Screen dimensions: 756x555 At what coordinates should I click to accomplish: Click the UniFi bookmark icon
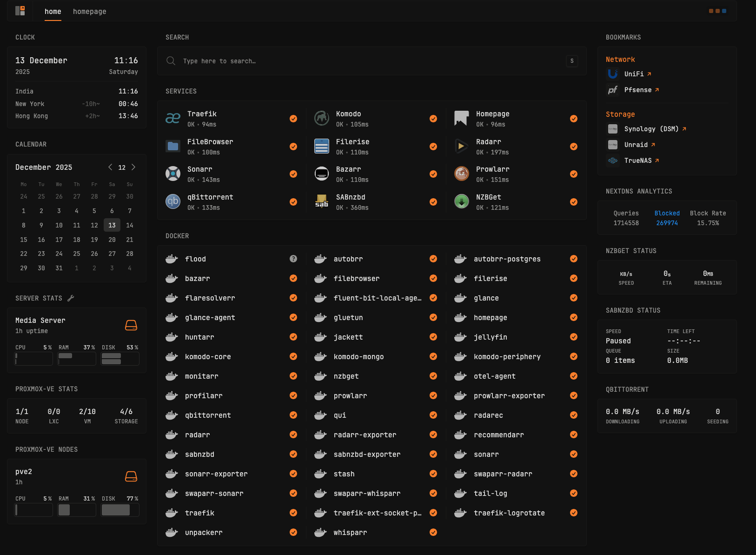(x=613, y=74)
